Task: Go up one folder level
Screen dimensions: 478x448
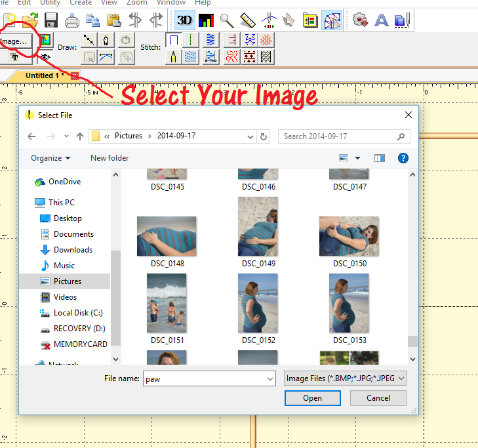Action: coord(80,136)
